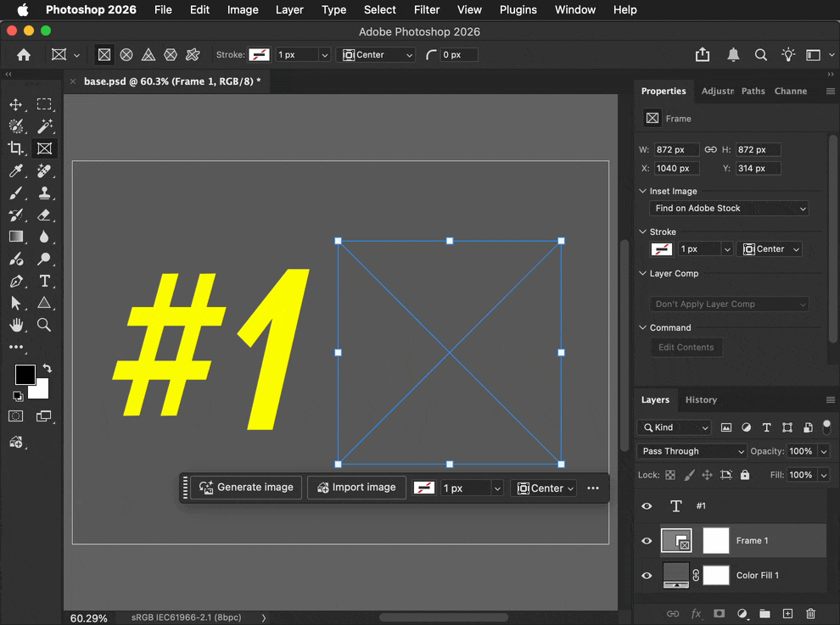Swap foreground and background colors
840x625 pixels.
click(48, 368)
